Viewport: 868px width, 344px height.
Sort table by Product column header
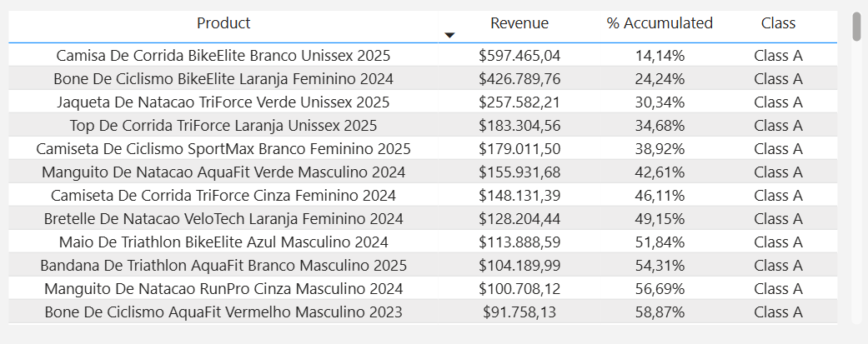pos(223,23)
